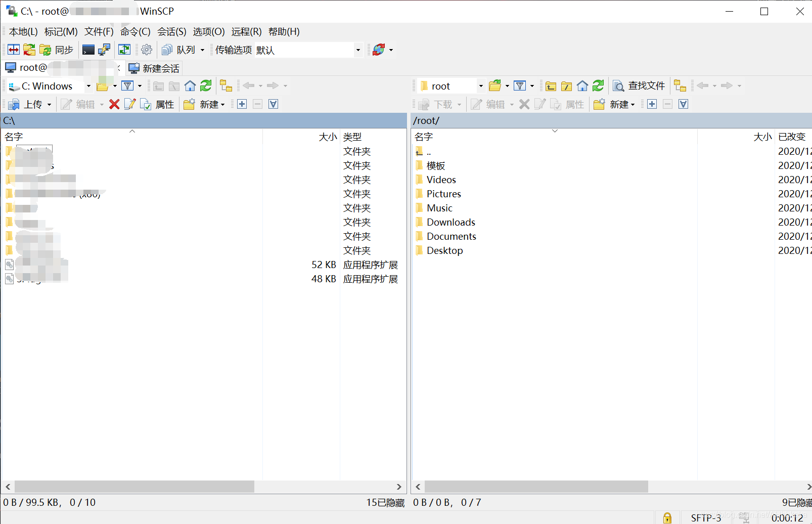812x524 pixels.
Task: Click remote select files plus icon
Action: [x=652, y=104]
